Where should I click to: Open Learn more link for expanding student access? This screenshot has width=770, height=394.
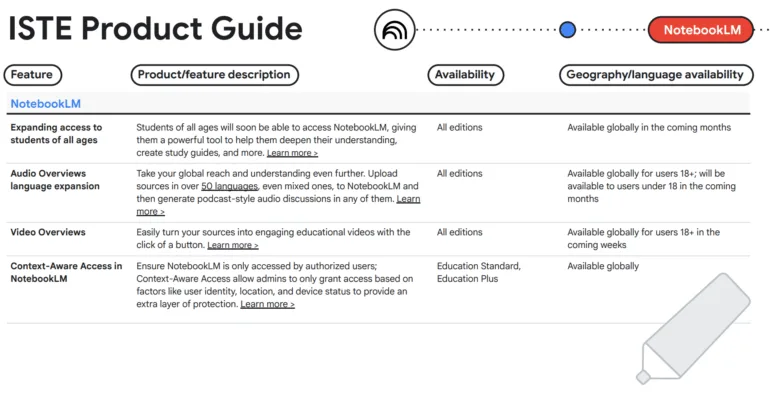click(x=292, y=153)
